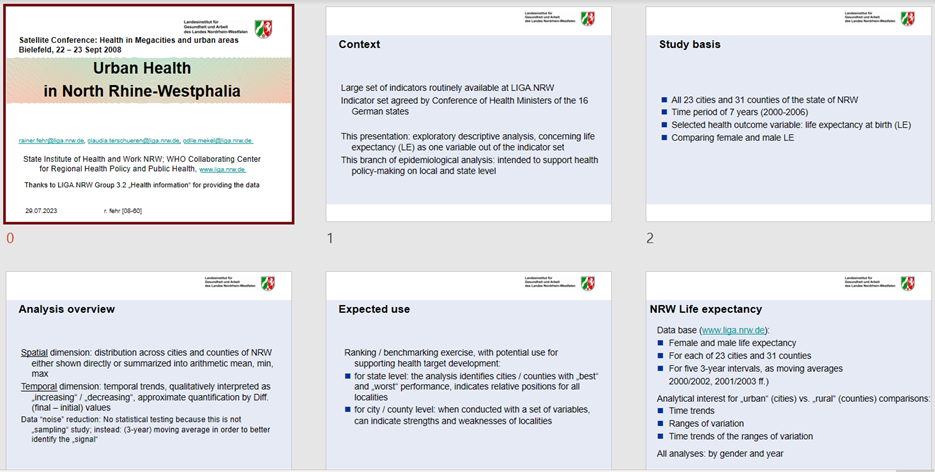Select the Study basis slide thumbnail
This screenshot has width=935, height=472.
789,114
